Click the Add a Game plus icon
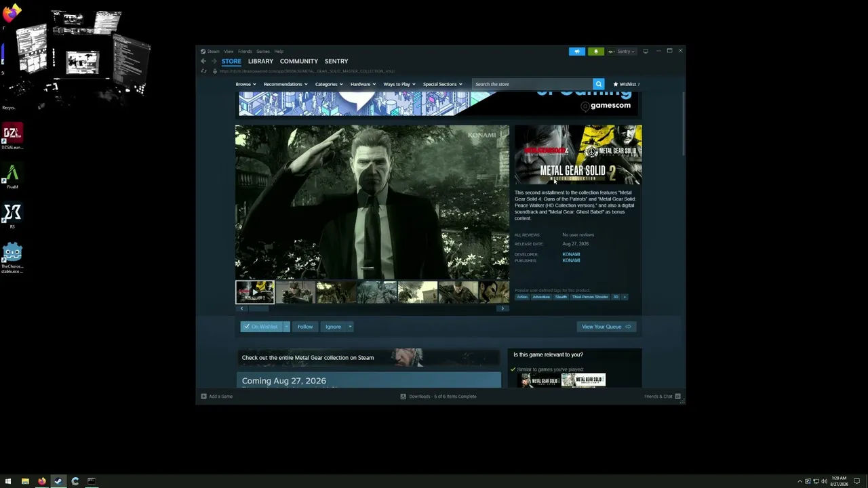The width and height of the screenshot is (868, 488). pos(203,396)
